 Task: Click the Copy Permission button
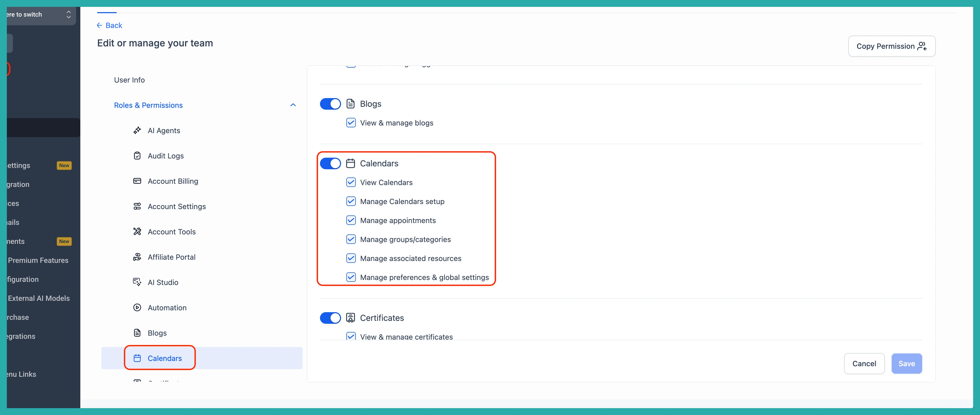[891, 46]
